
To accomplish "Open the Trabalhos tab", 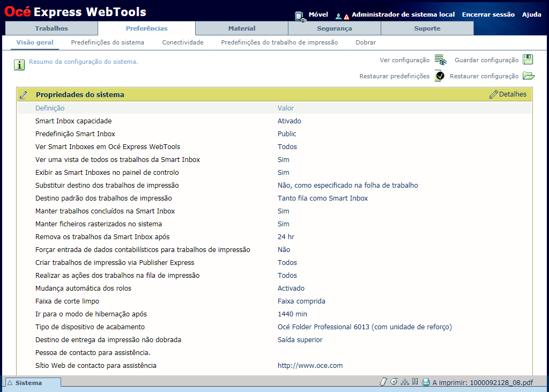I will (51, 28).
